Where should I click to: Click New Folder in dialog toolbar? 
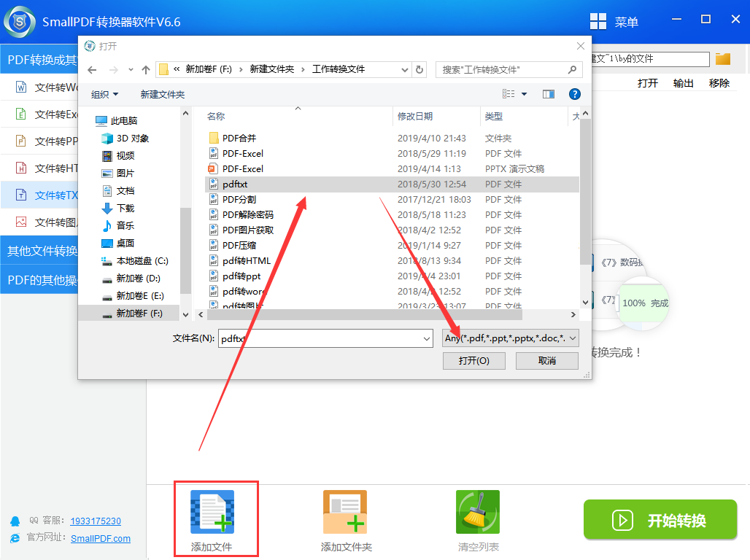[163, 94]
